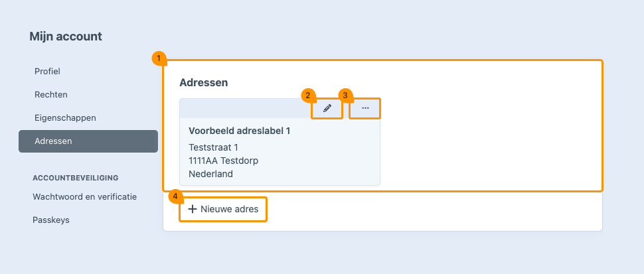Click the Nederland country line

pos(211,174)
